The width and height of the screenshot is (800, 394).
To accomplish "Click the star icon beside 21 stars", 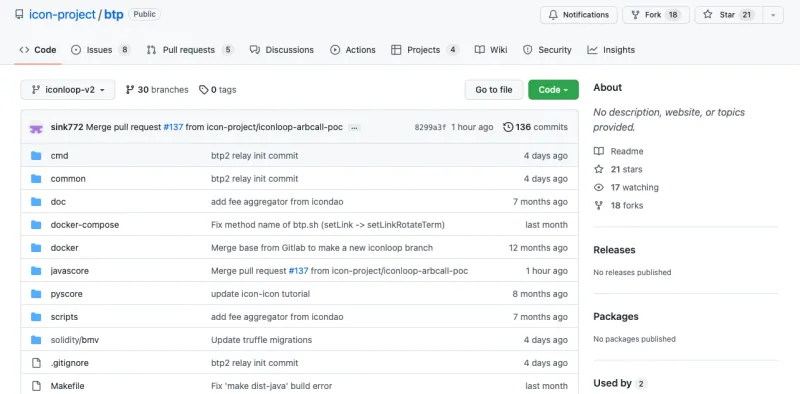I will pos(598,169).
